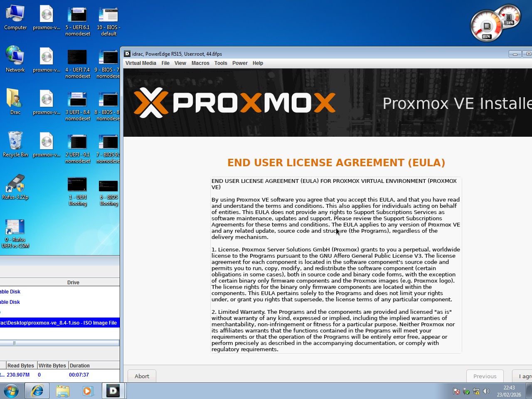Select the proxmox-ve_8.4-1.iso ISO Image File row
This screenshot has height=399, width=532.
coord(60,323)
